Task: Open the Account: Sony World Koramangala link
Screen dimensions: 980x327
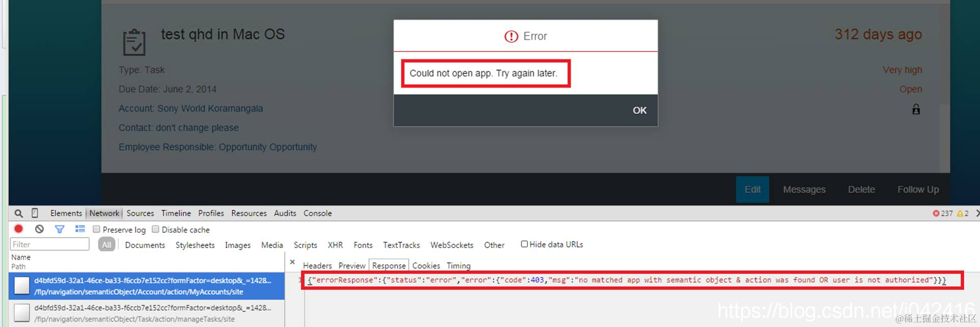Action: coord(191,108)
